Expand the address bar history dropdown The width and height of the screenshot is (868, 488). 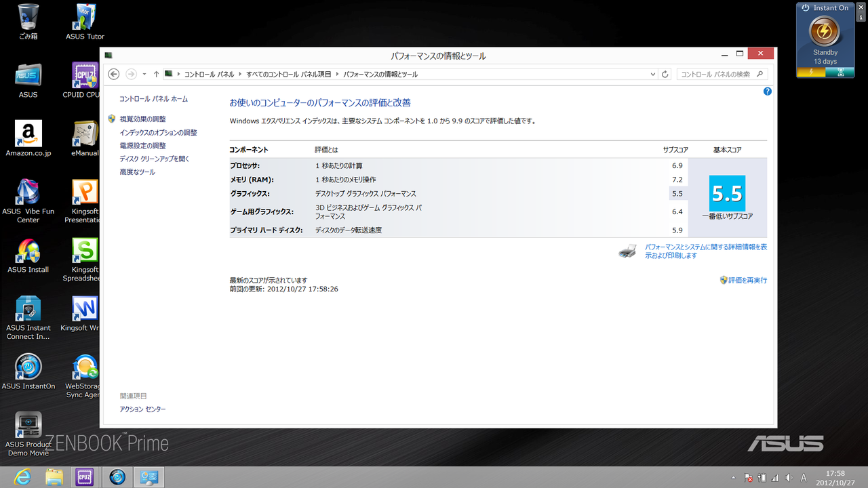point(653,75)
